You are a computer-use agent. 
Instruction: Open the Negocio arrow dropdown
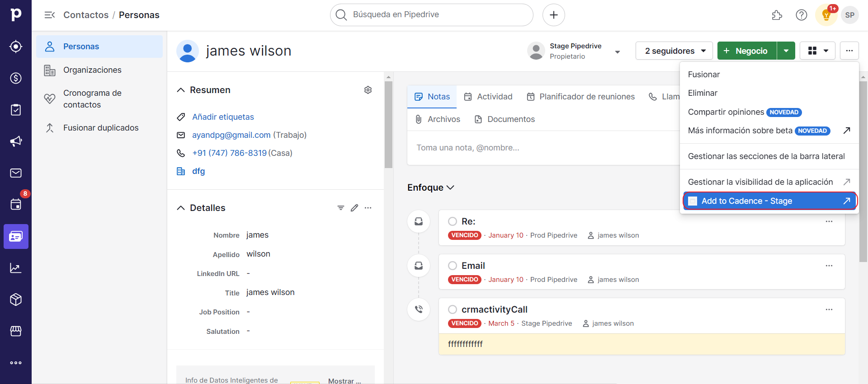pos(786,51)
